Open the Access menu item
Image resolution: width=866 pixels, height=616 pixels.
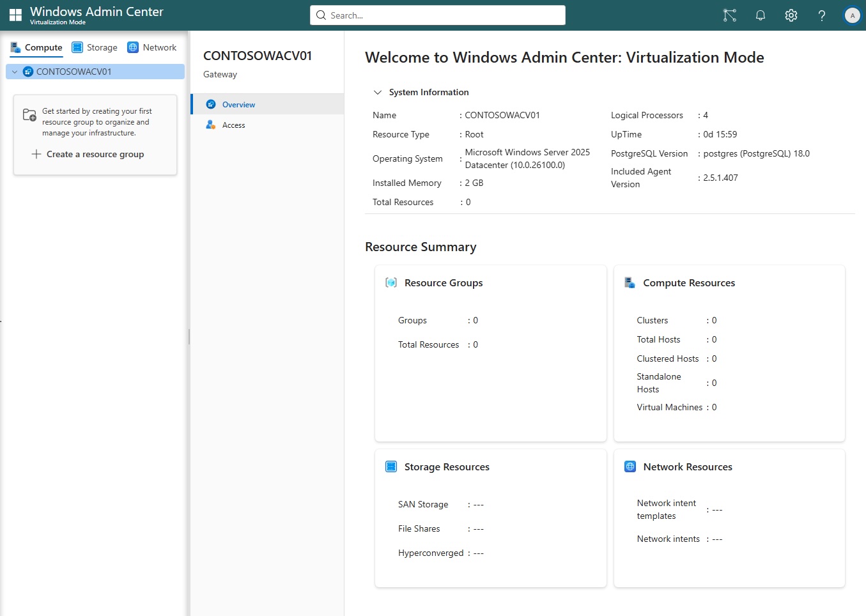233,125
